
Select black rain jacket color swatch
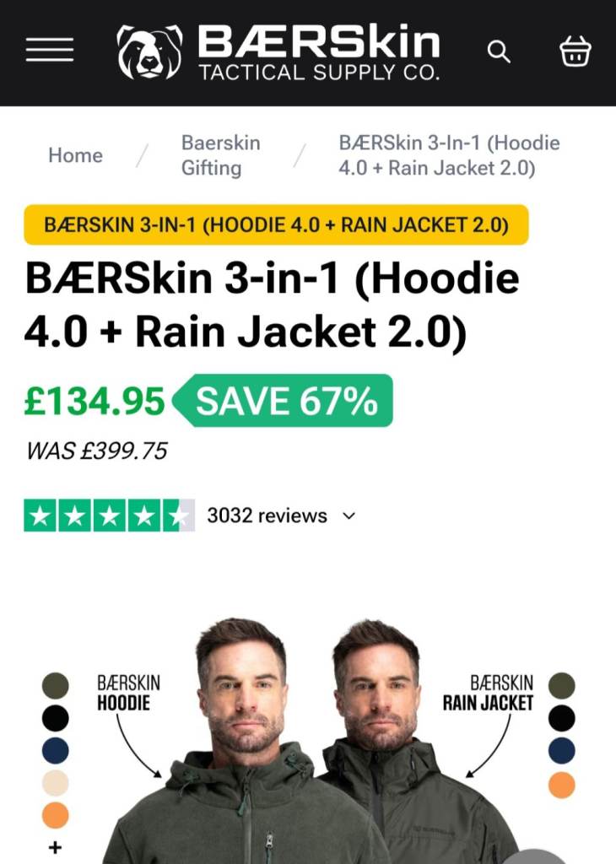[x=561, y=718]
